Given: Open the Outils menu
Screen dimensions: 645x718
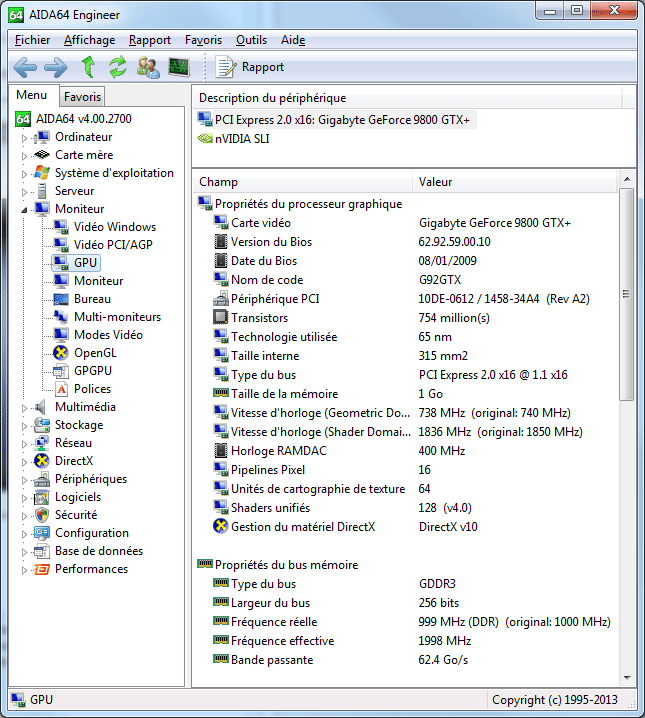Looking at the screenshot, I should [x=251, y=40].
